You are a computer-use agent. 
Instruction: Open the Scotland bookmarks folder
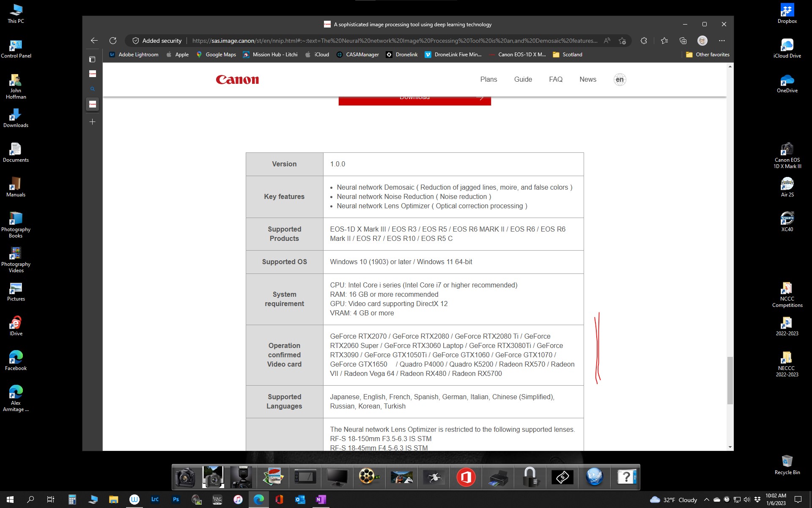(x=568, y=55)
